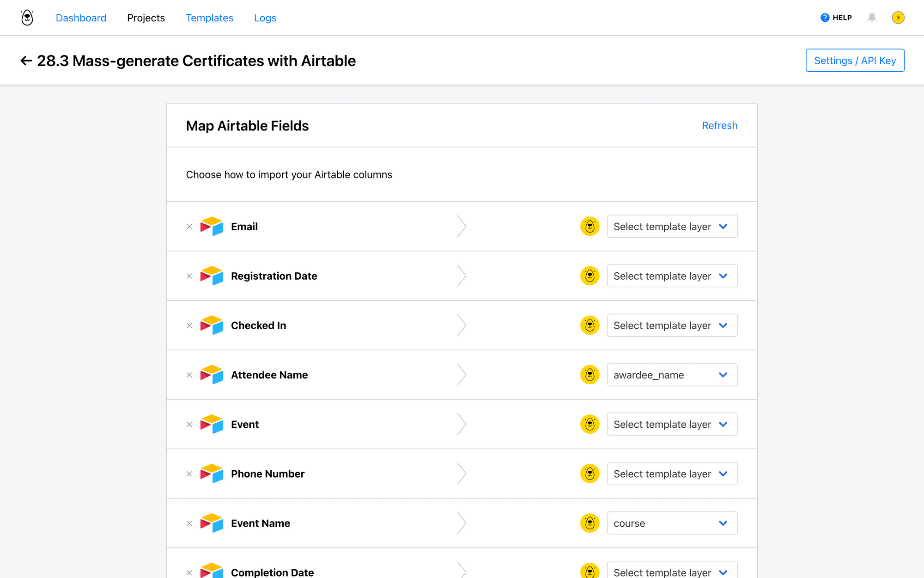
Task: Expand the Event template layer dropdown
Action: point(724,424)
